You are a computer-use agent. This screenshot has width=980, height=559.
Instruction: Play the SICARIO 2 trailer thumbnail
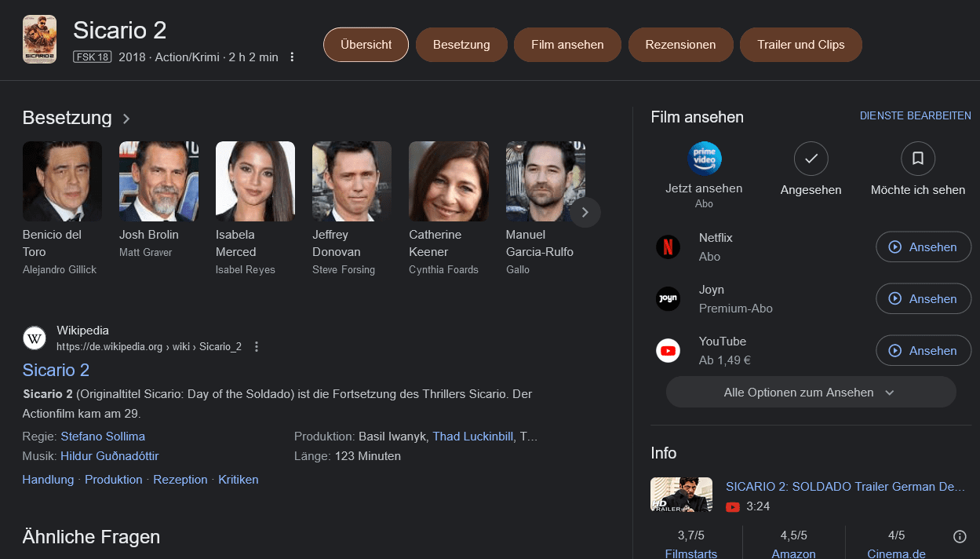681,495
